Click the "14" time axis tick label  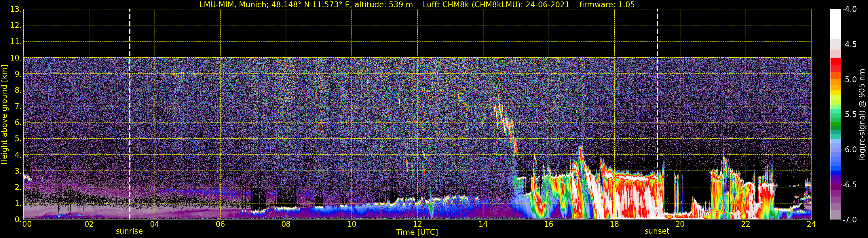[x=483, y=224]
